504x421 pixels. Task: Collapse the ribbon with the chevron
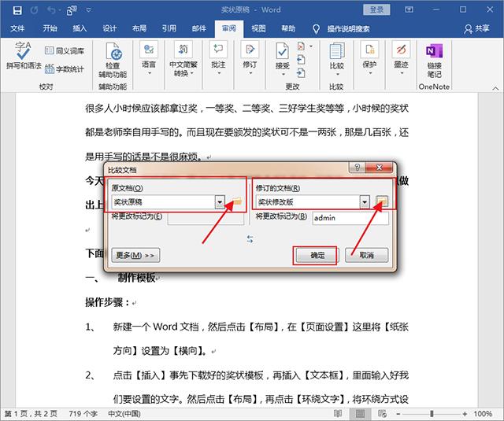[x=495, y=88]
